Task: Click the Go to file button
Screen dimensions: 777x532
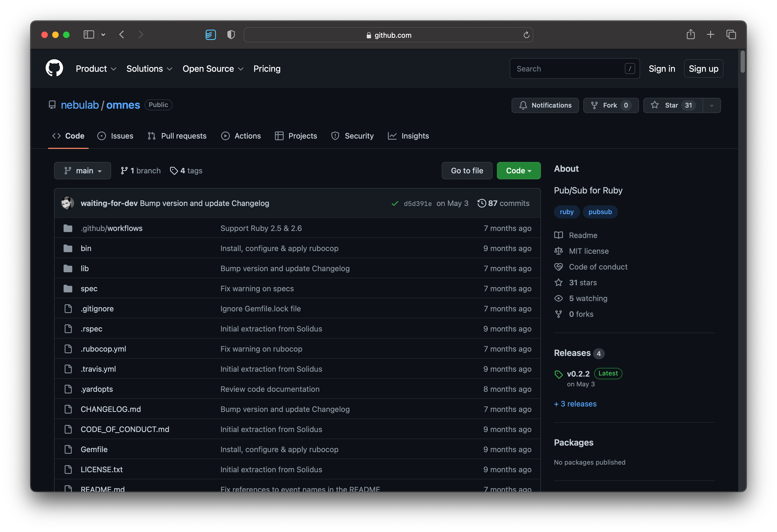Action: [467, 171]
